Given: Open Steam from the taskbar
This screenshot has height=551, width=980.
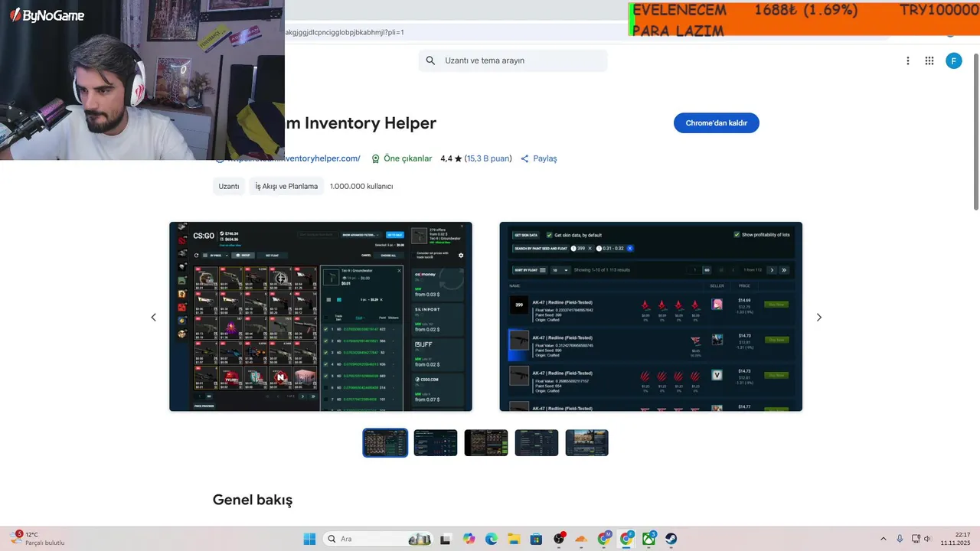Looking at the screenshot, I should pyautogui.click(x=671, y=539).
